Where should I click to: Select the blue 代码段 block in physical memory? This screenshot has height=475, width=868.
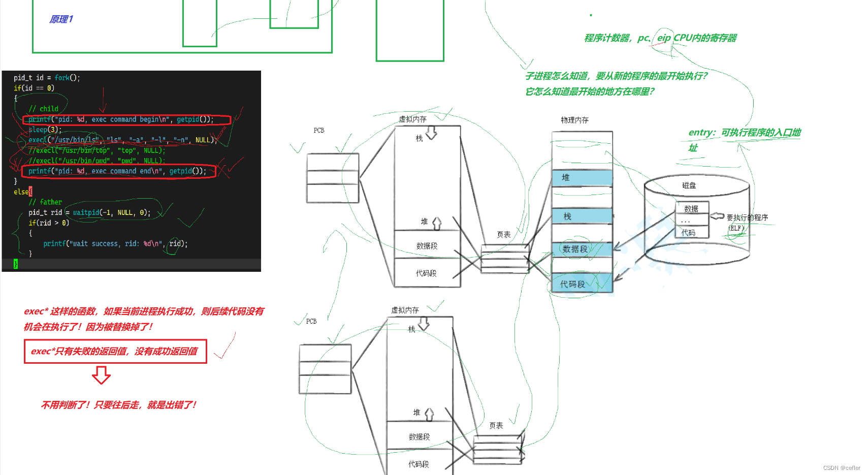(x=582, y=284)
